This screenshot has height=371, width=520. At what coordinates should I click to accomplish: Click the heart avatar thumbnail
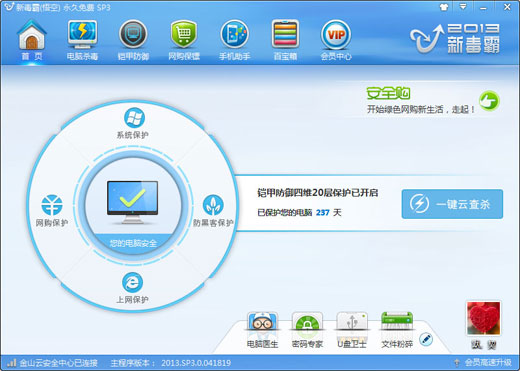484,318
